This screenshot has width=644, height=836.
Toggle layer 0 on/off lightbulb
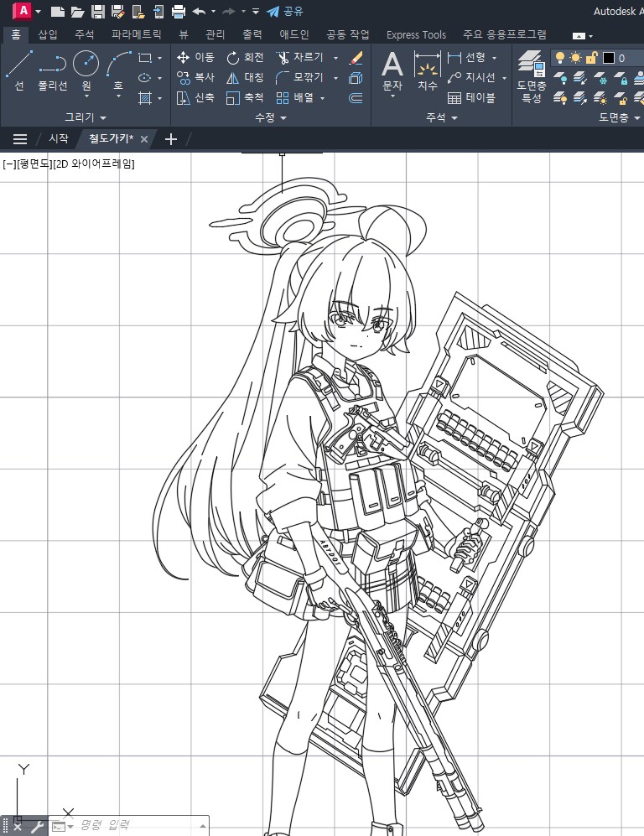pyautogui.click(x=560, y=58)
